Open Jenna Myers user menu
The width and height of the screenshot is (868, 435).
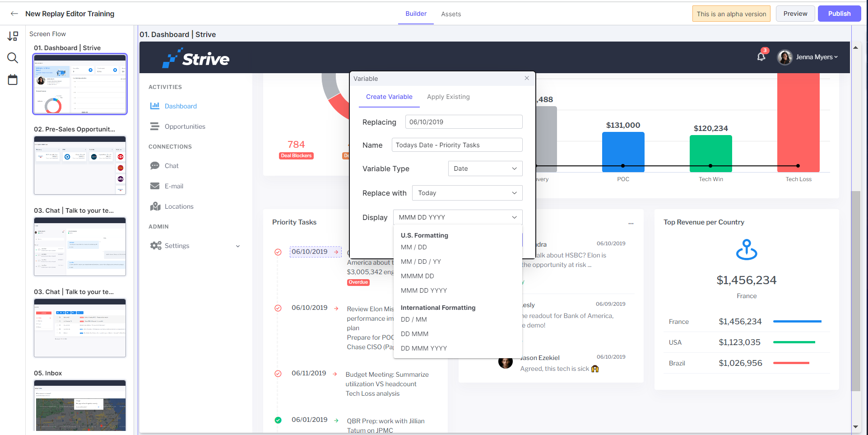pyautogui.click(x=817, y=57)
